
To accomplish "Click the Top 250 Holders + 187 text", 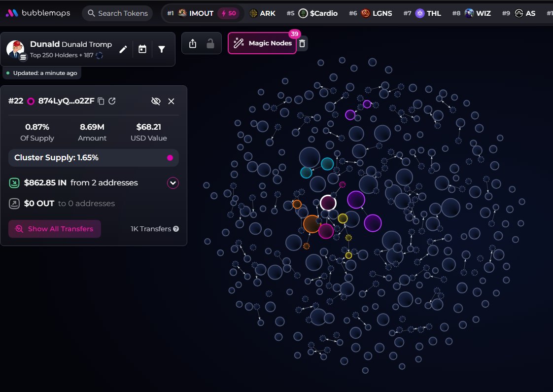I will click(x=62, y=55).
